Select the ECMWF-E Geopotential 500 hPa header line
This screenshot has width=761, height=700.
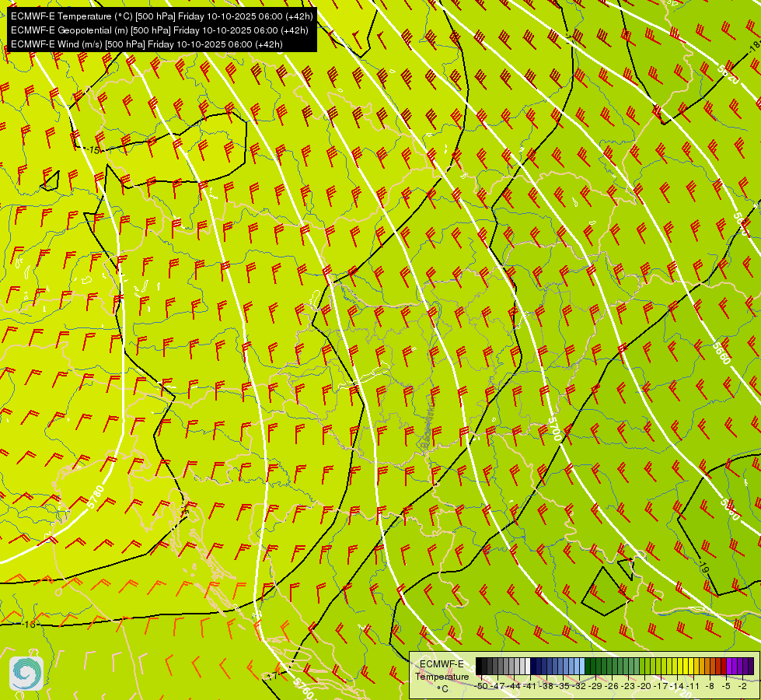[159, 30]
